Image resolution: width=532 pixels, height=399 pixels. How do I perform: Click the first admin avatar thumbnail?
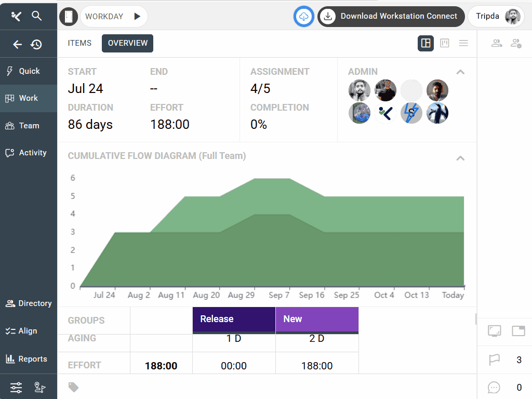coord(360,90)
